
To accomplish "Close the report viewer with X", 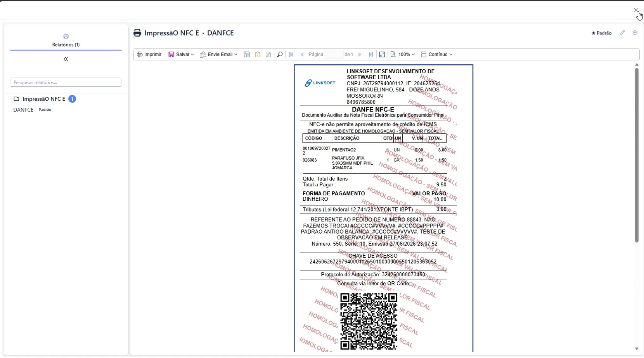I will point(636,10).
